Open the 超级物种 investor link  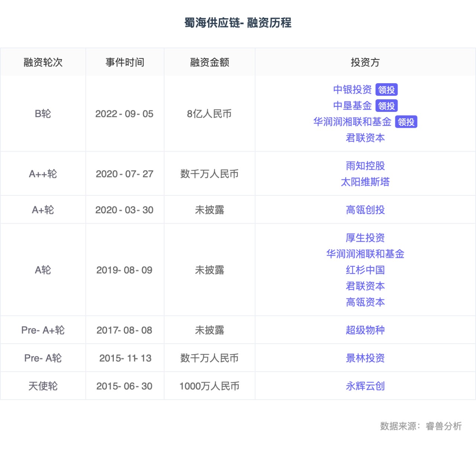pyautogui.click(x=365, y=330)
